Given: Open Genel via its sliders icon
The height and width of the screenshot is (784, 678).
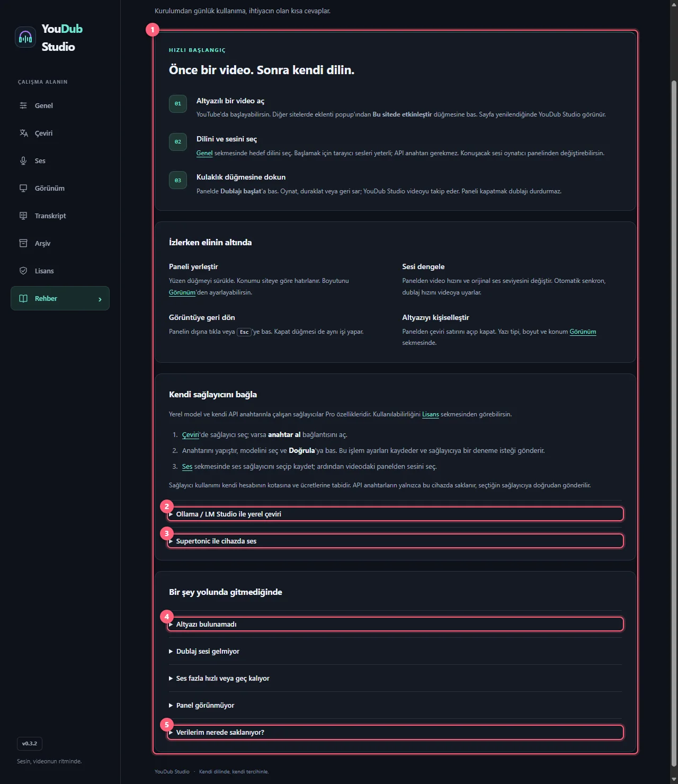Looking at the screenshot, I should (x=23, y=105).
